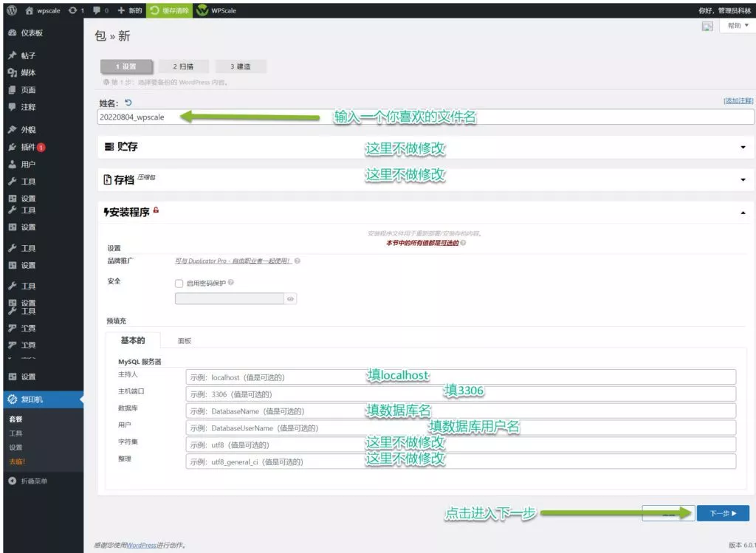This screenshot has height=553, width=756.
Task: Click the 整理 utf8_general_ci collation field
Action: click(461, 461)
